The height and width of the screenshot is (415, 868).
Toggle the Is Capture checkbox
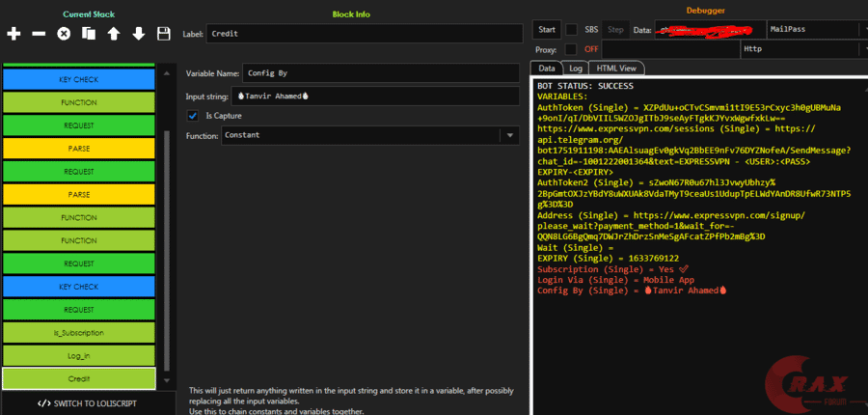[x=193, y=116]
